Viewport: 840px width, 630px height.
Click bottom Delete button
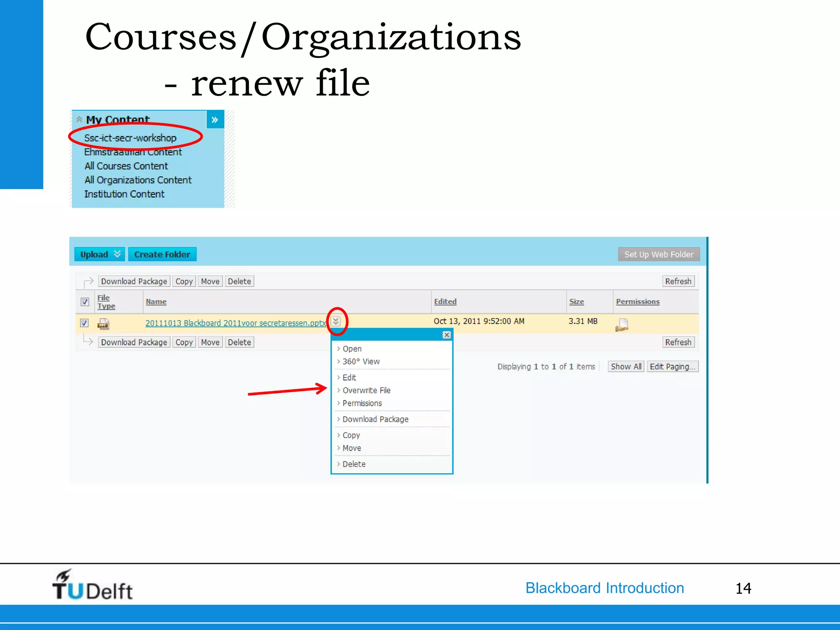coord(240,342)
